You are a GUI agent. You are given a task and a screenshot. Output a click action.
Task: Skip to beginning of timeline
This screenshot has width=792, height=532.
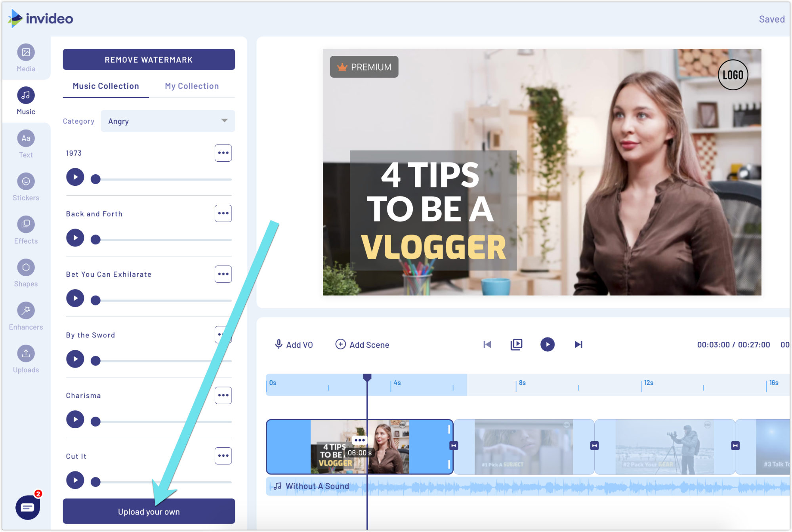point(487,344)
